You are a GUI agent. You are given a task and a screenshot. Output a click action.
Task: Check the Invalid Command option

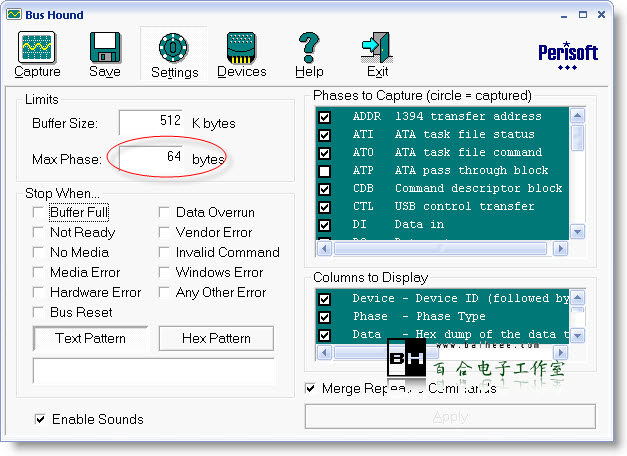click(x=164, y=252)
